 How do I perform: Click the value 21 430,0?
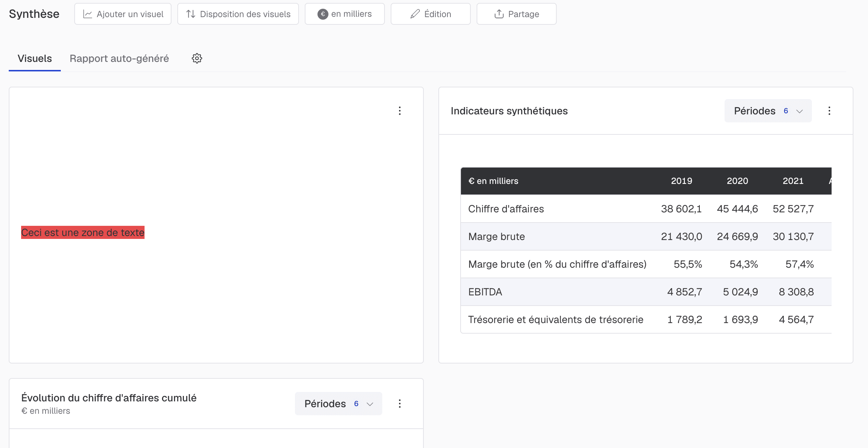coord(682,236)
